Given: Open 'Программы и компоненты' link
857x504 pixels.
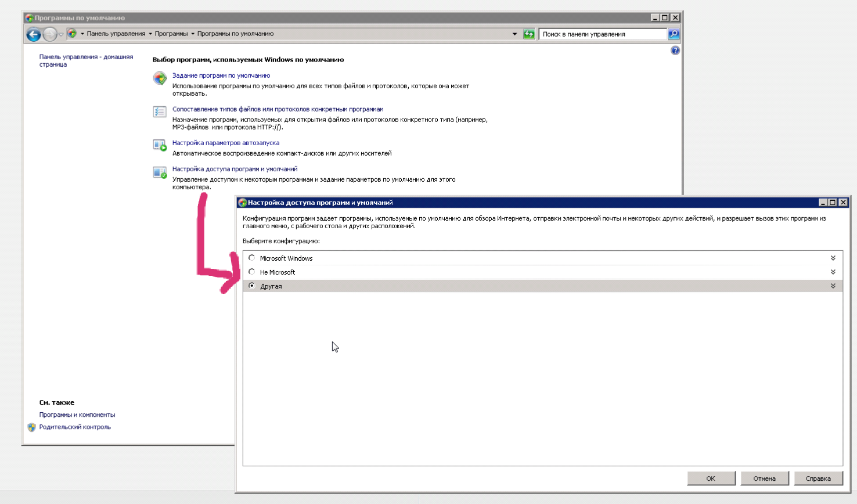Looking at the screenshot, I should point(77,415).
